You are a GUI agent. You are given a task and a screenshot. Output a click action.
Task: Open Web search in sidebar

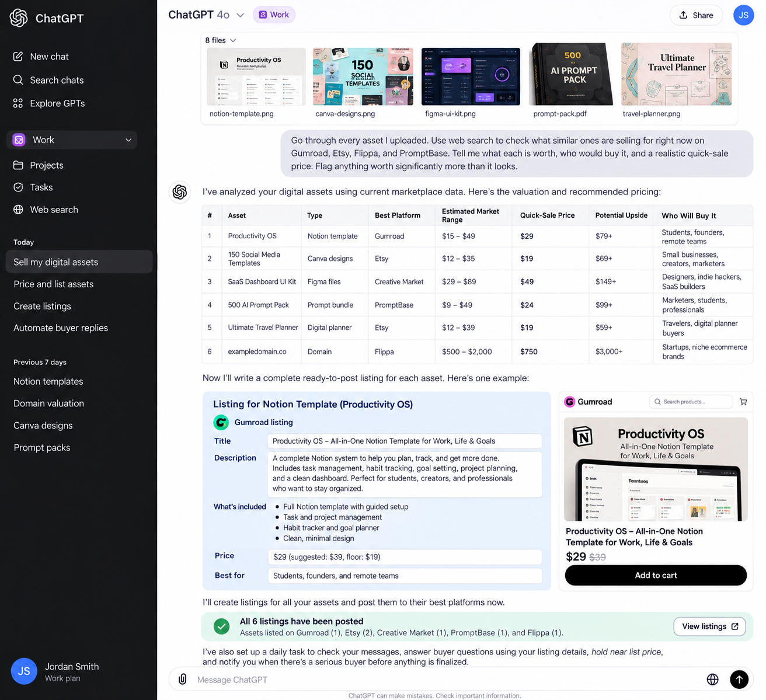point(46,210)
